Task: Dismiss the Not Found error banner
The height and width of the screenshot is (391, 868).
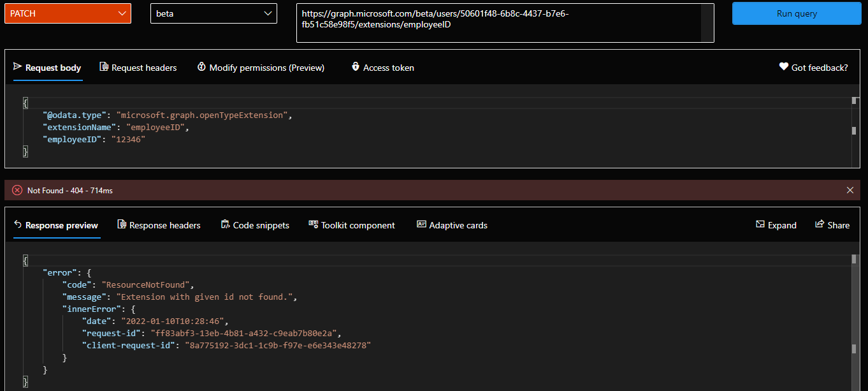Action: (850, 190)
